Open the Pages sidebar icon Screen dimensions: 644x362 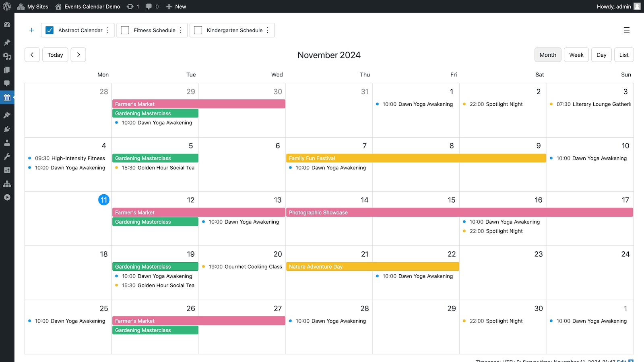coord(7,70)
